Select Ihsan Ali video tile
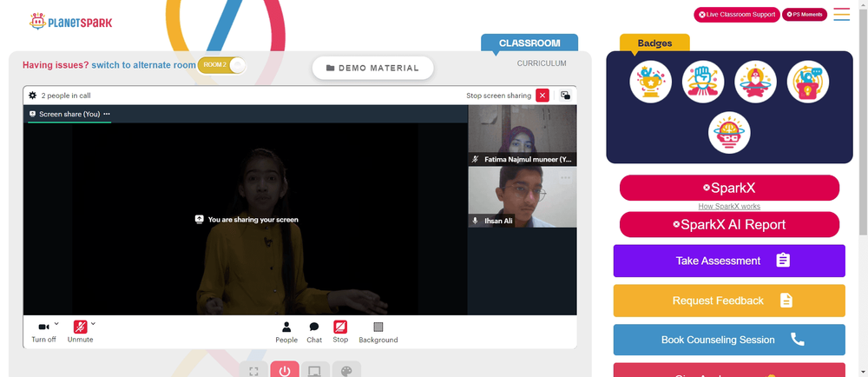 click(x=522, y=197)
